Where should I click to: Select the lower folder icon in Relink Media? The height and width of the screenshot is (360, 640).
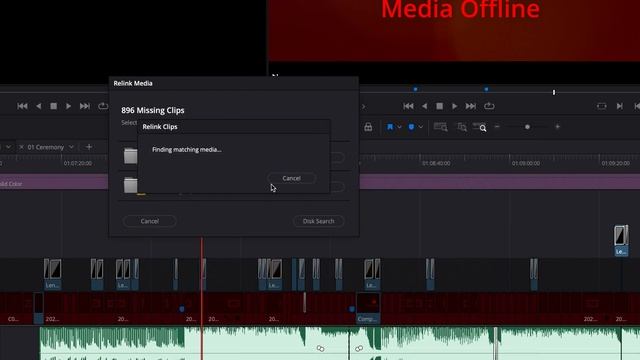coord(131,186)
